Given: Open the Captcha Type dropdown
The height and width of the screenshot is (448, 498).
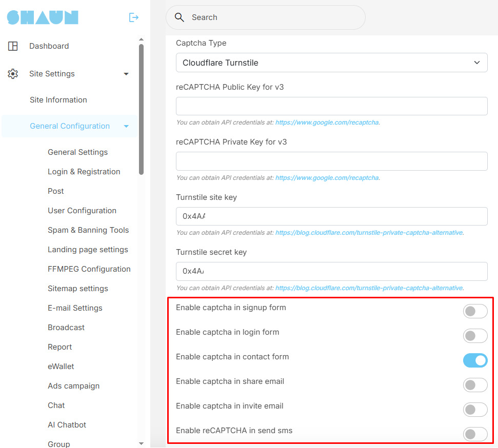Looking at the screenshot, I should point(331,63).
